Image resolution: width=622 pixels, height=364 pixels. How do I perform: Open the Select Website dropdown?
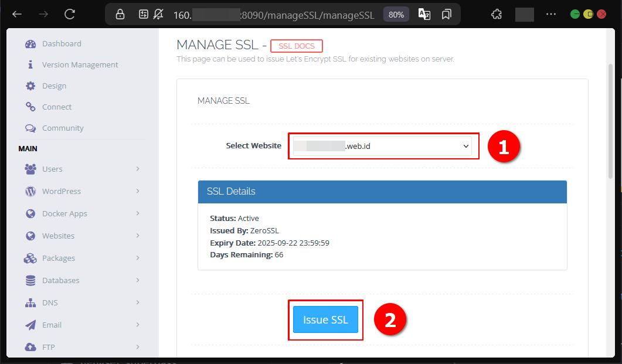tap(382, 146)
